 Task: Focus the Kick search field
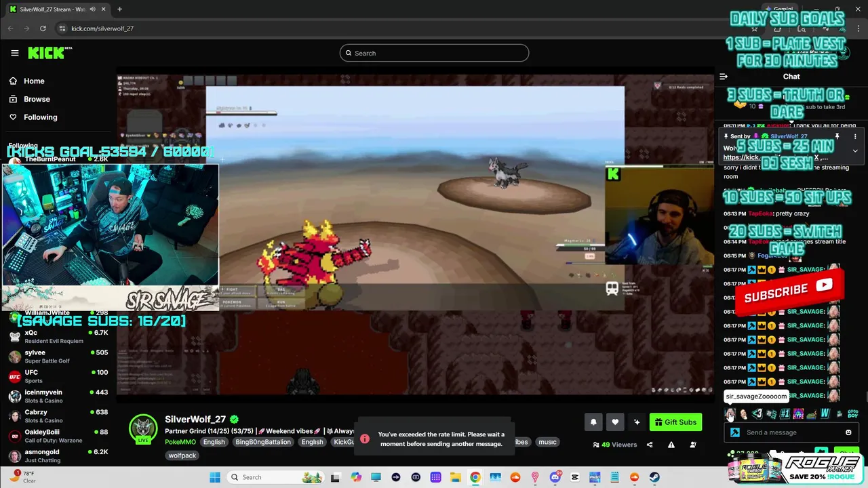tap(434, 53)
